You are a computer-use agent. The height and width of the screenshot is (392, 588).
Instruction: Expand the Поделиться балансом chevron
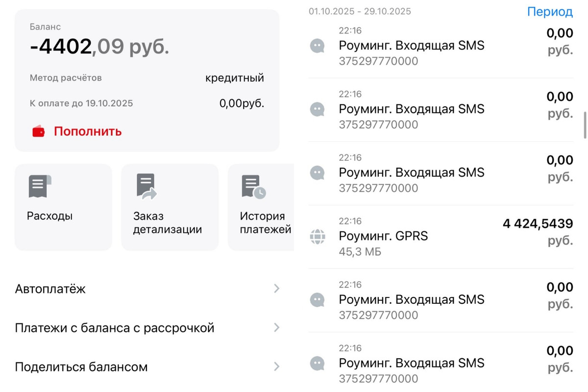[276, 367]
